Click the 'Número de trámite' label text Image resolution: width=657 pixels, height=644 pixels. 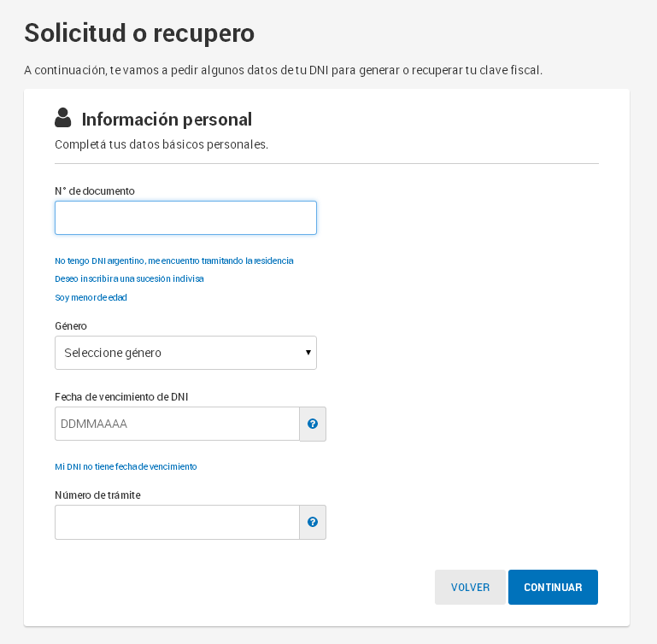click(97, 495)
